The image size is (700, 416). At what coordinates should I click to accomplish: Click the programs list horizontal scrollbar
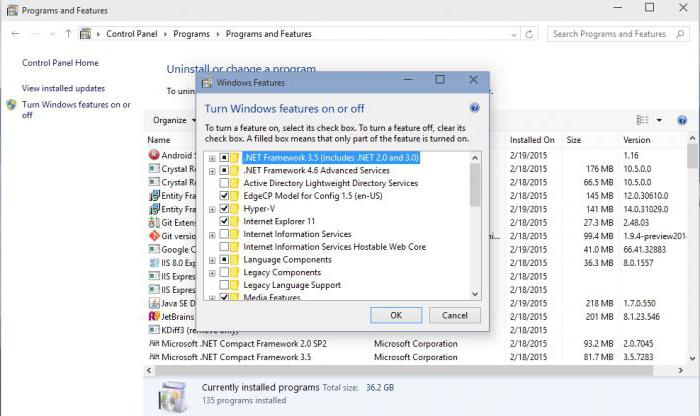404,370
